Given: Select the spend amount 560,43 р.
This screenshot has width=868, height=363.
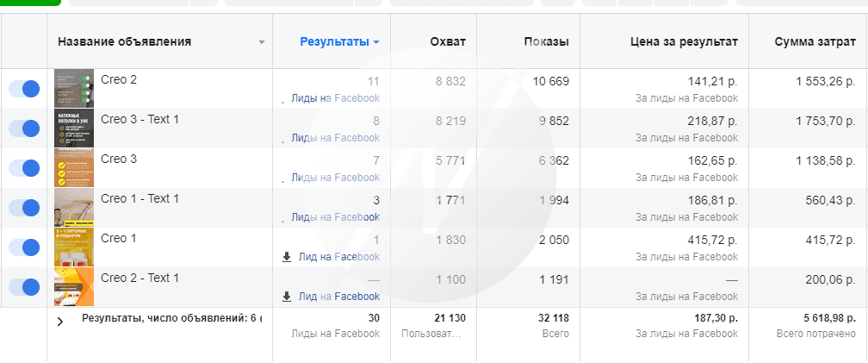Looking at the screenshot, I should [832, 201].
